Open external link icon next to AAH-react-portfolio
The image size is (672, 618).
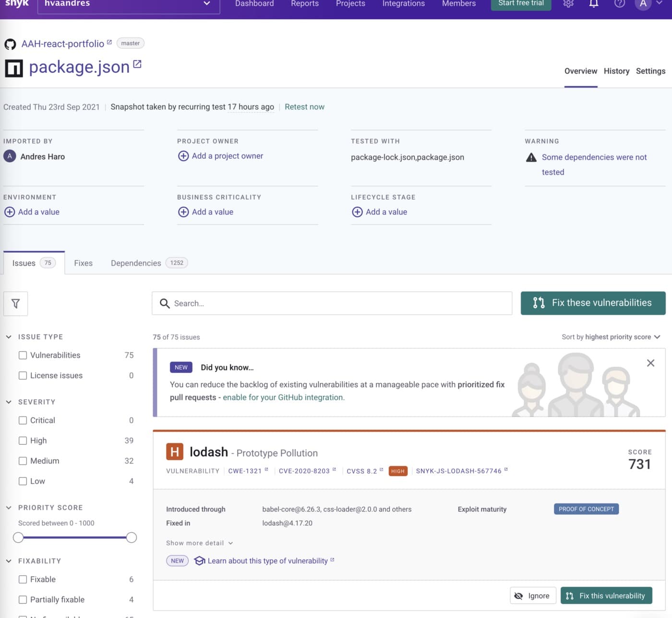pos(109,42)
